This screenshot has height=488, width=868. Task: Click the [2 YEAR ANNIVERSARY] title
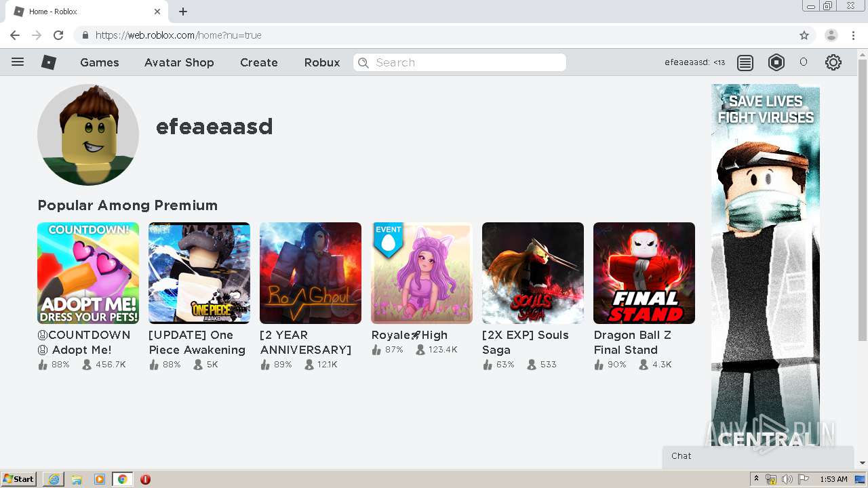pyautogui.click(x=306, y=342)
